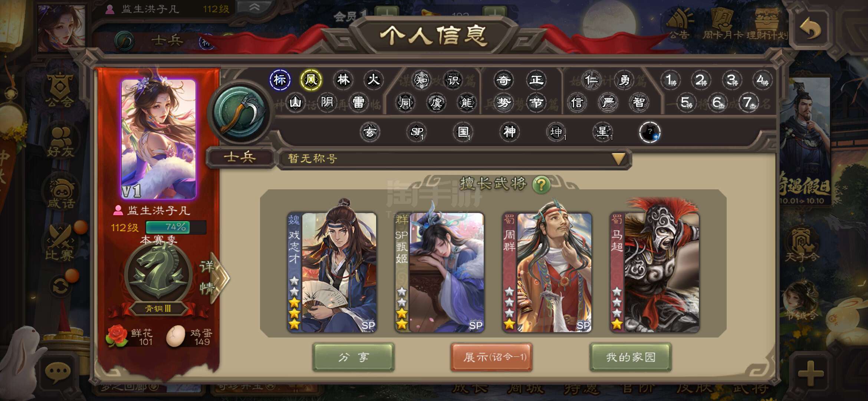Toggle the 火 expansion badge
868x401 pixels.
(373, 80)
